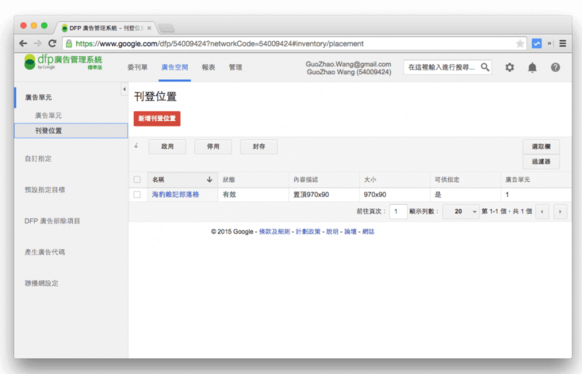The image size is (582, 374).
Task: Click the 停用 button
Action: (213, 147)
